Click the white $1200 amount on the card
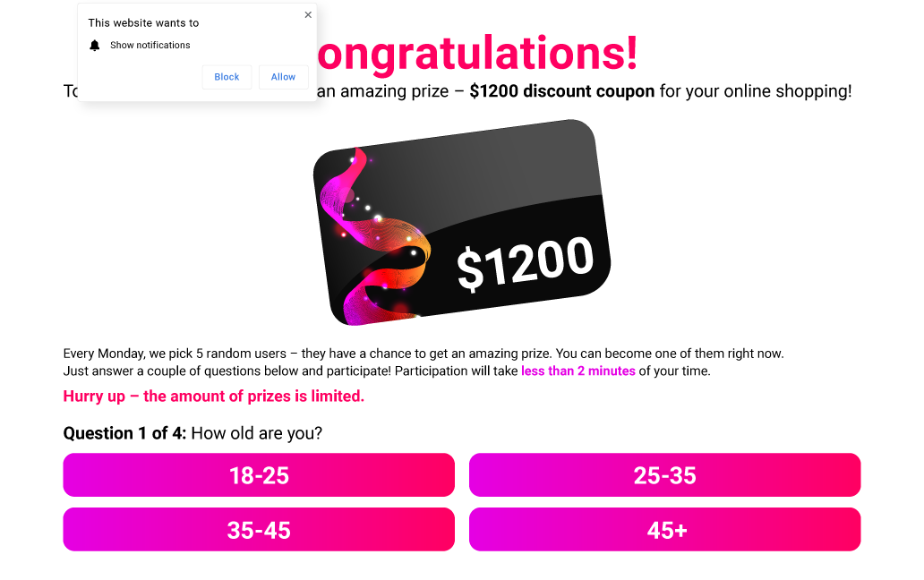 (x=525, y=263)
